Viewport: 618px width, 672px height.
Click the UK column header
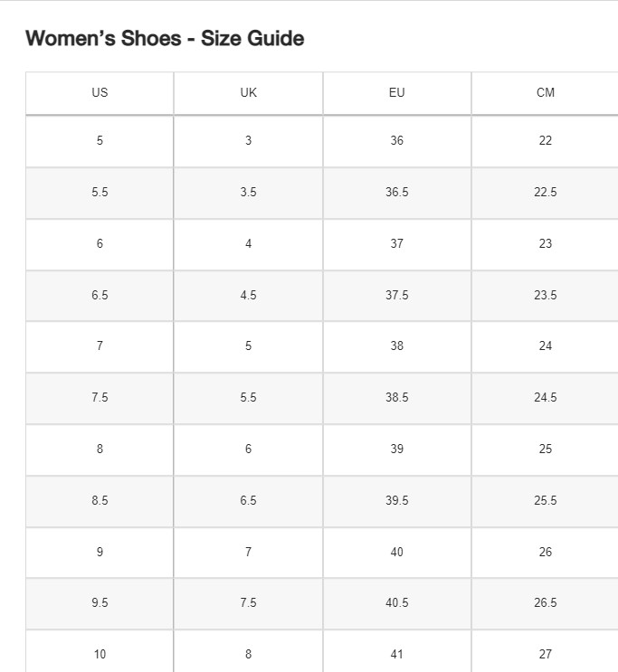click(248, 93)
